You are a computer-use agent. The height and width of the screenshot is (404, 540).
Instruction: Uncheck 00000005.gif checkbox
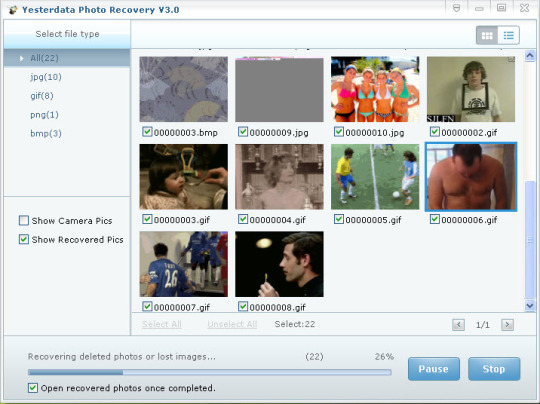[x=339, y=219]
